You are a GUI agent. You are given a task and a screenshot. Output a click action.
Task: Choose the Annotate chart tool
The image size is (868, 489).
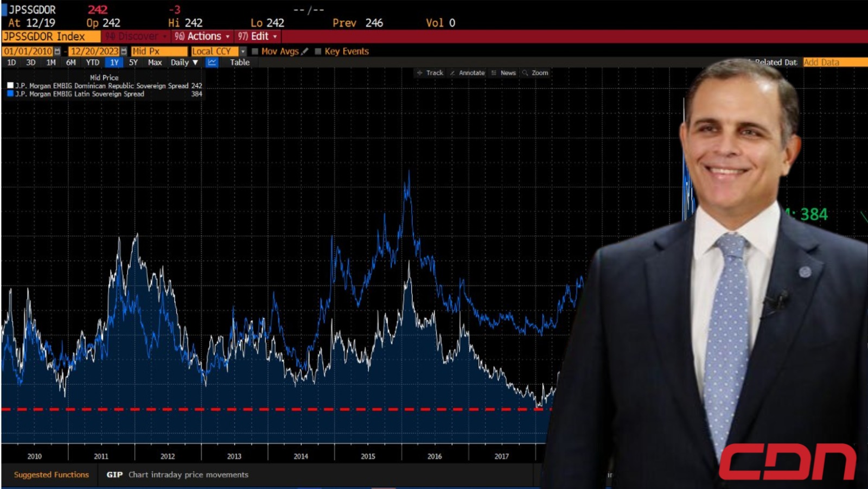[467, 73]
